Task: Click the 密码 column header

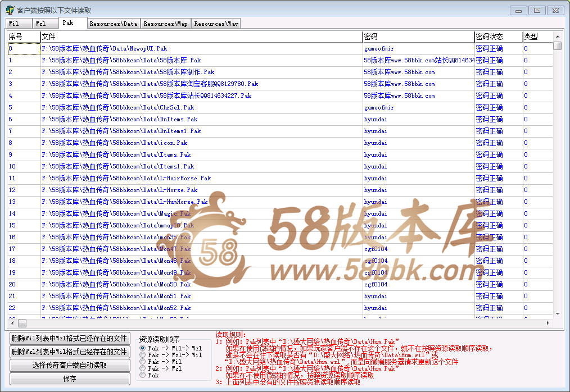Action: point(418,37)
